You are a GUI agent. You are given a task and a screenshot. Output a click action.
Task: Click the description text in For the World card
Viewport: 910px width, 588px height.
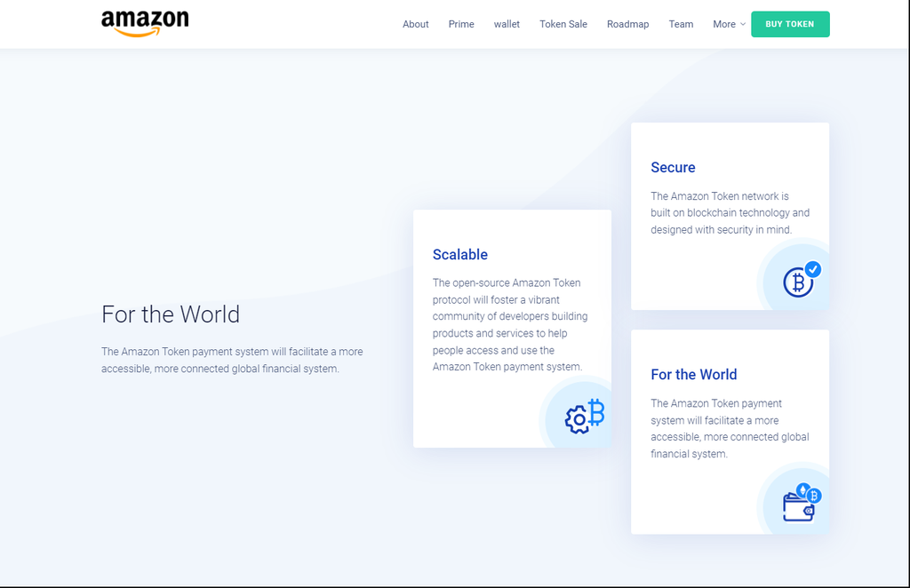730,428
